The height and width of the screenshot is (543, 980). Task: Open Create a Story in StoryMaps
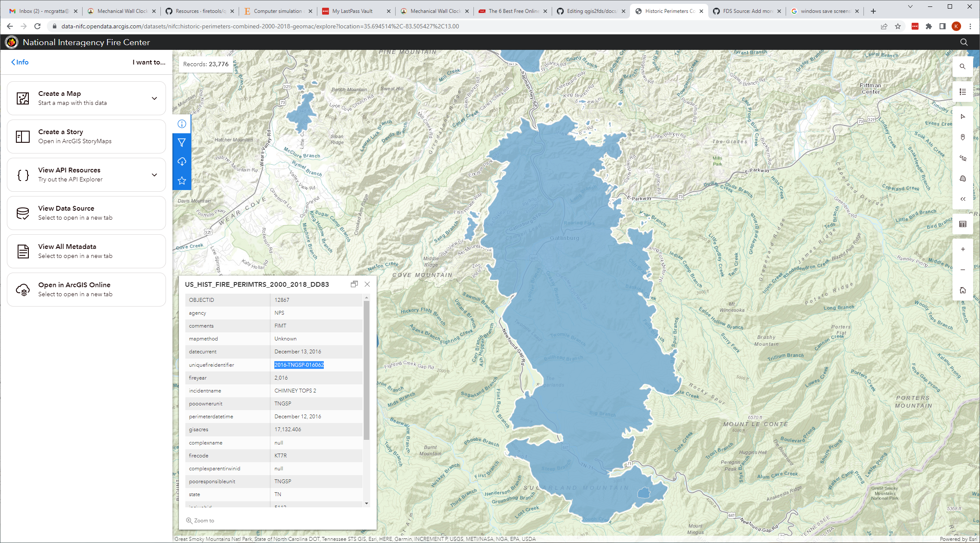(86, 136)
